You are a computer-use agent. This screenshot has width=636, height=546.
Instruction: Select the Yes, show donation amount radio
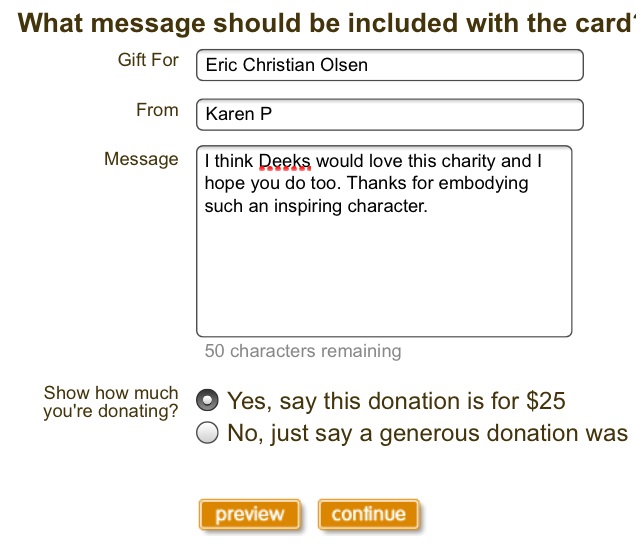[208, 401]
